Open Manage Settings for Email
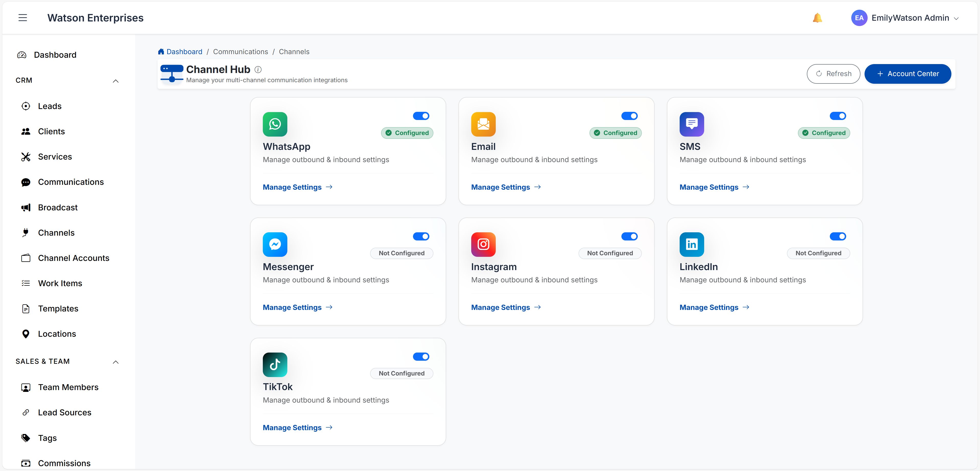The height and width of the screenshot is (471, 980). 501,187
